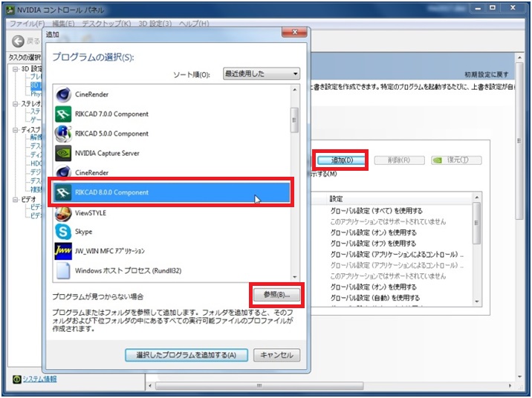The image size is (532, 398).
Task: Collapse the ディスプレイ tree node
Action: [16, 130]
